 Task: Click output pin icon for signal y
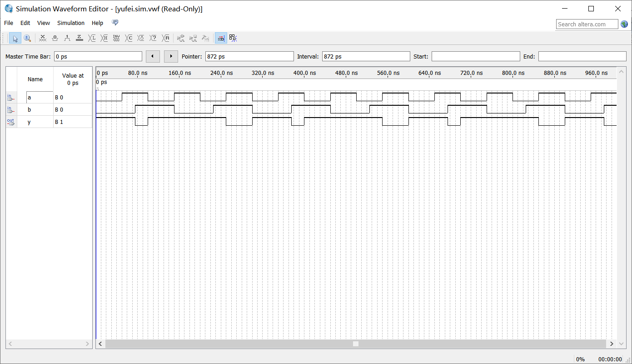[x=11, y=122]
